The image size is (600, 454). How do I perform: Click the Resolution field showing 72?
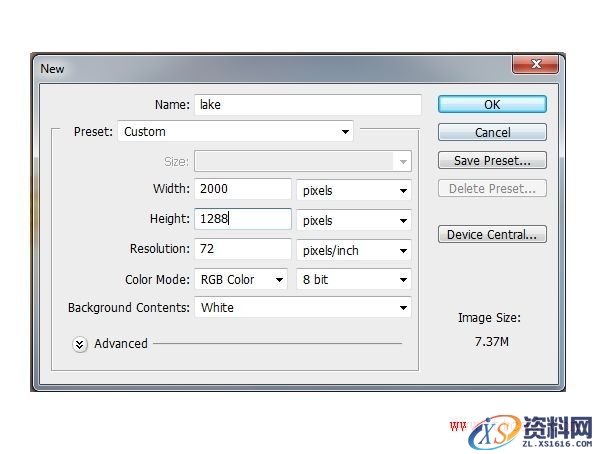point(242,251)
